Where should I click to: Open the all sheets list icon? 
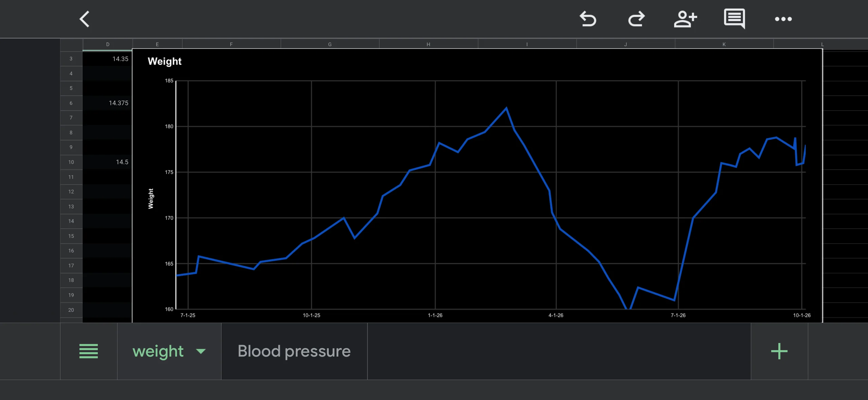coord(89,351)
